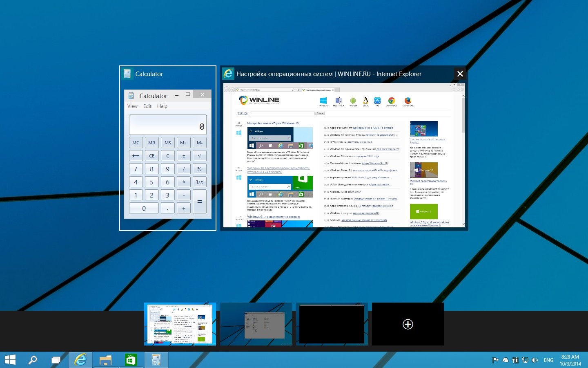Click the CE key in Calculator
The image size is (588, 368).
pyautogui.click(x=152, y=156)
